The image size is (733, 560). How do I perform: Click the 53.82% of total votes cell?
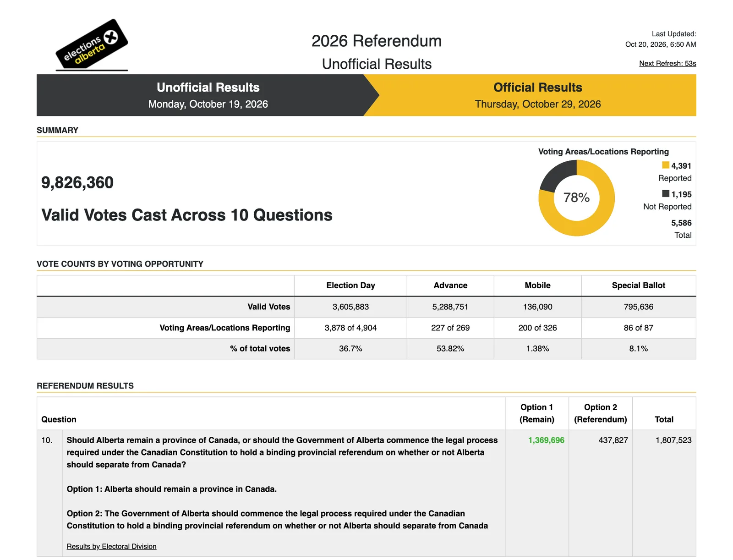point(450,349)
